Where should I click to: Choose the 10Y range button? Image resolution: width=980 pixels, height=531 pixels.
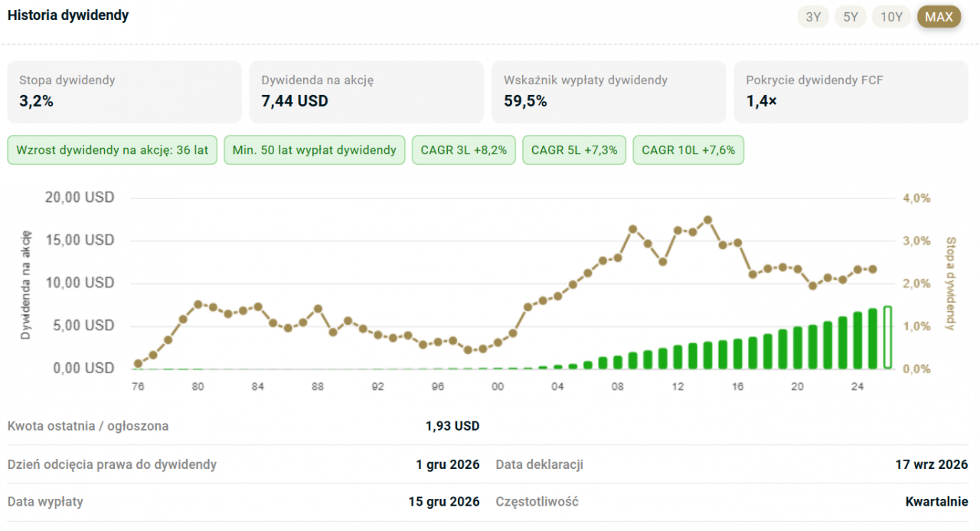(x=891, y=16)
